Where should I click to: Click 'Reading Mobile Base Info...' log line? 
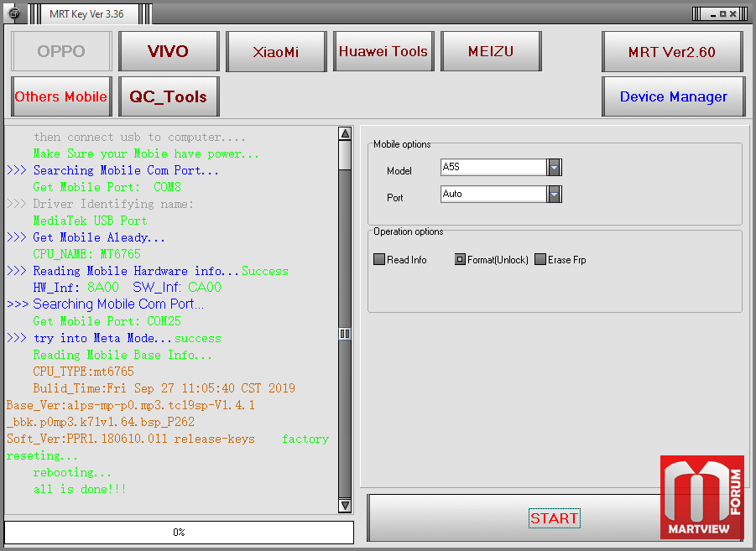pyautogui.click(x=123, y=356)
